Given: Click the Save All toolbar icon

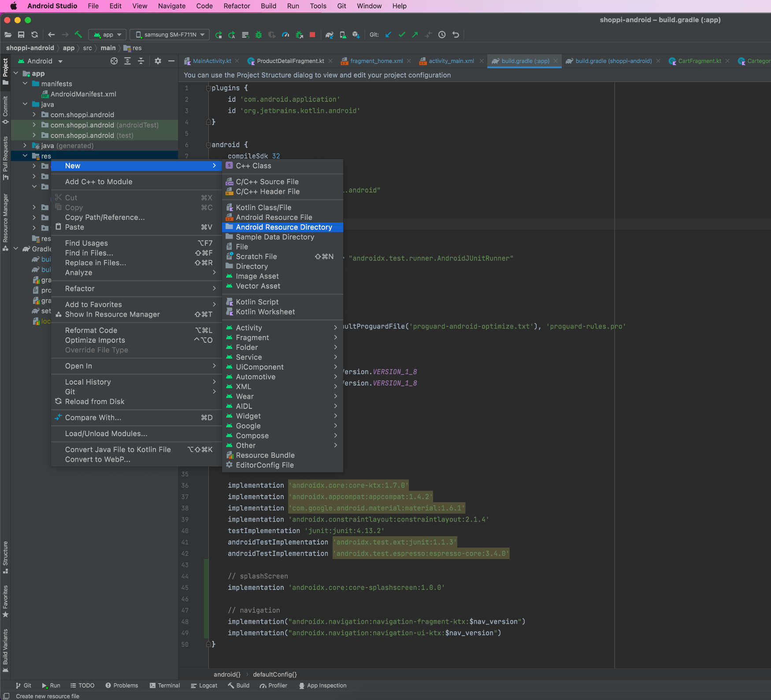Looking at the screenshot, I should pos(21,35).
